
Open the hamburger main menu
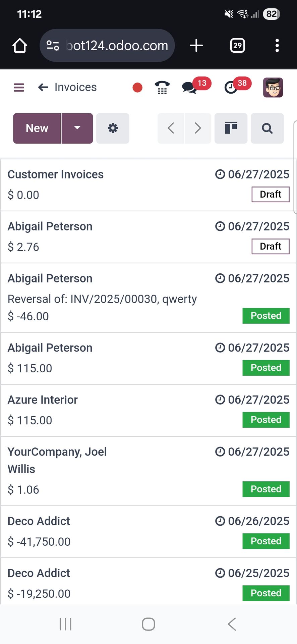click(x=19, y=88)
